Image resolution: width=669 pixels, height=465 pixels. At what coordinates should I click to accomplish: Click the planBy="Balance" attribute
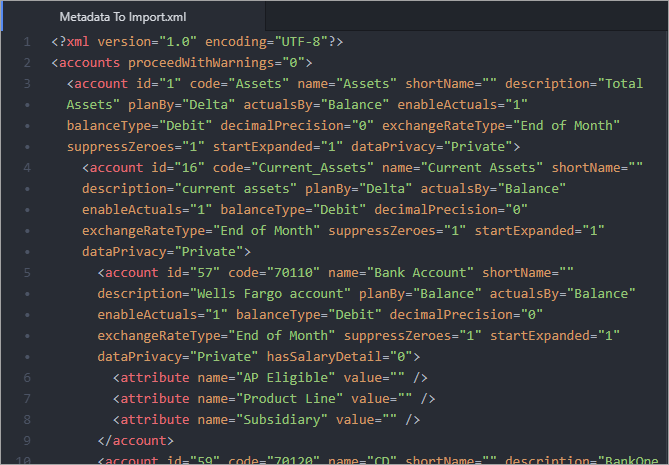point(420,294)
